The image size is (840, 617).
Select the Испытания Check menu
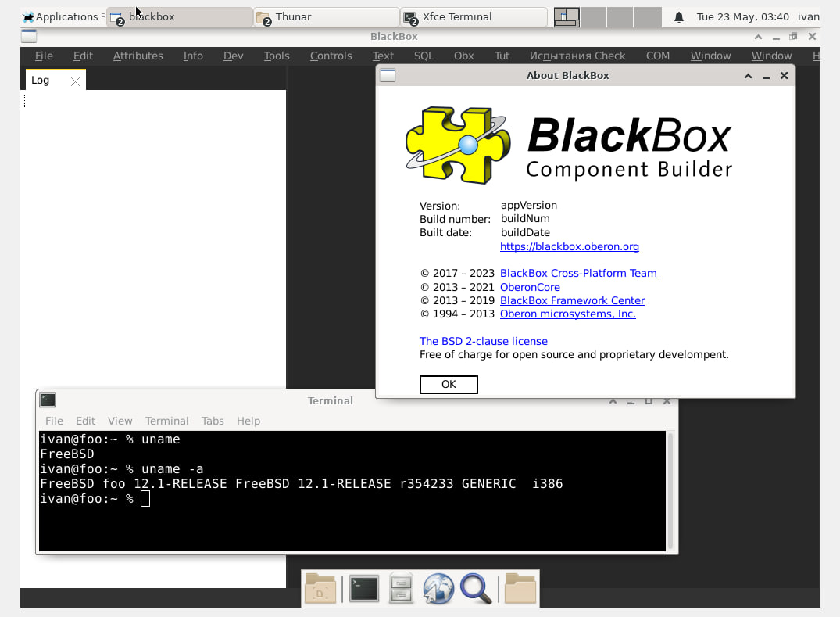click(577, 56)
